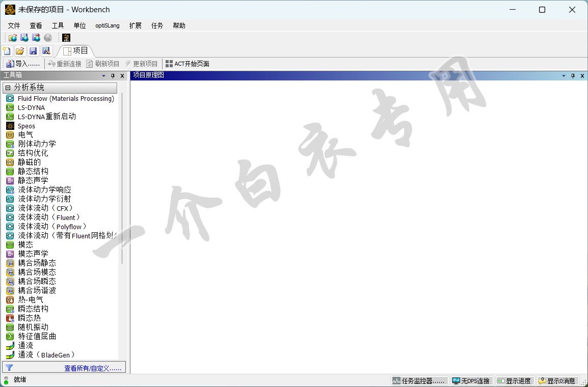Viewport: 588px width, 387px height.
Task: Click the send-to-repository icon with red arrow
Action: (x=36, y=38)
